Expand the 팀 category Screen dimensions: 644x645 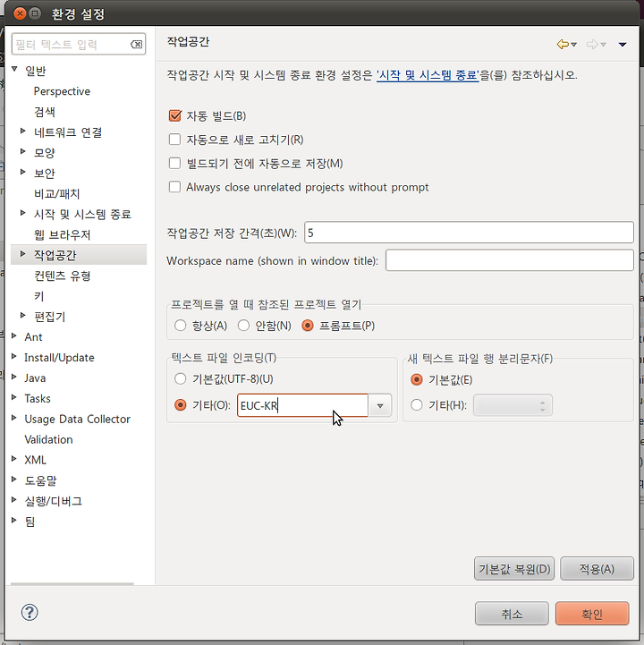pos(14,521)
